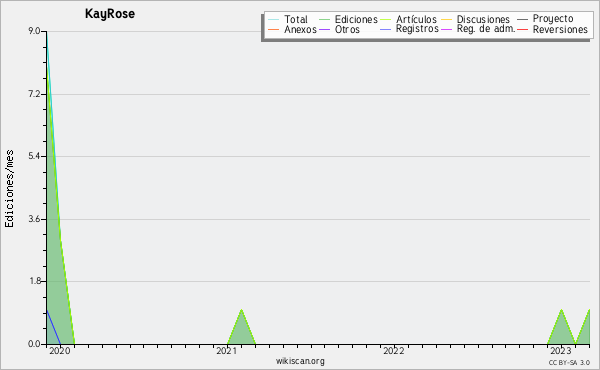This screenshot has height=370, width=600.
Task: Click the Ediciones legend label
Action: point(356,19)
